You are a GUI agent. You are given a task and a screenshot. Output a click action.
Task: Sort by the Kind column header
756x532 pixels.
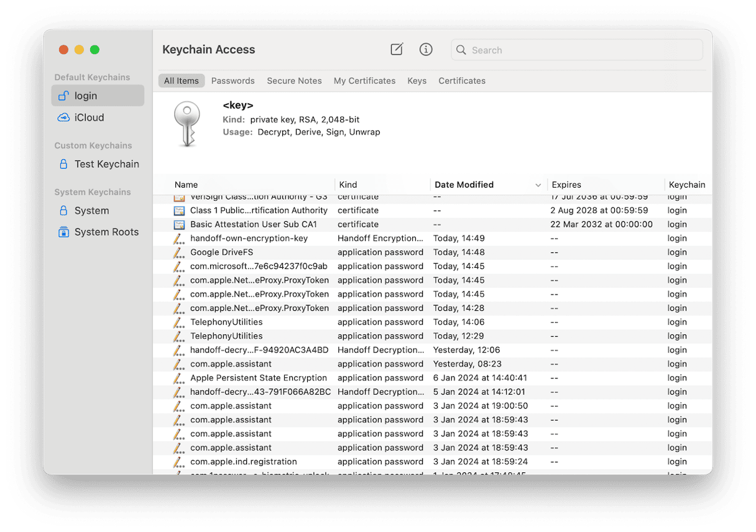click(x=348, y=185)
